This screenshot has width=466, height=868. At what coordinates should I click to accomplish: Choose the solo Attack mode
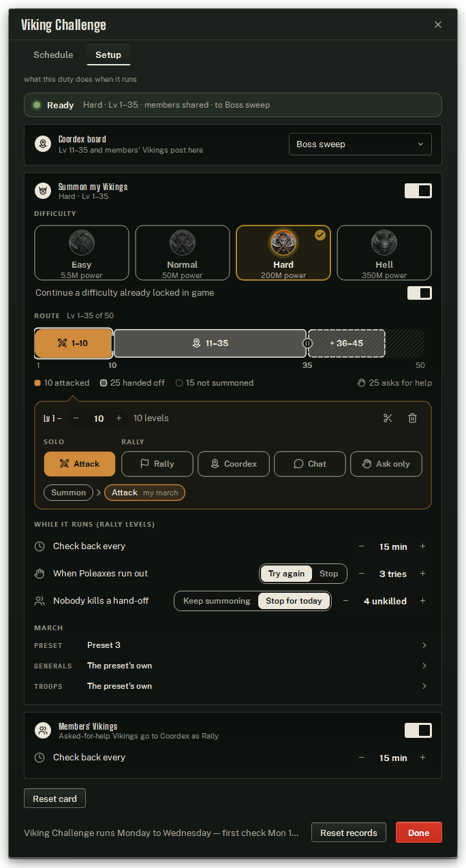[x=80, y=464]
